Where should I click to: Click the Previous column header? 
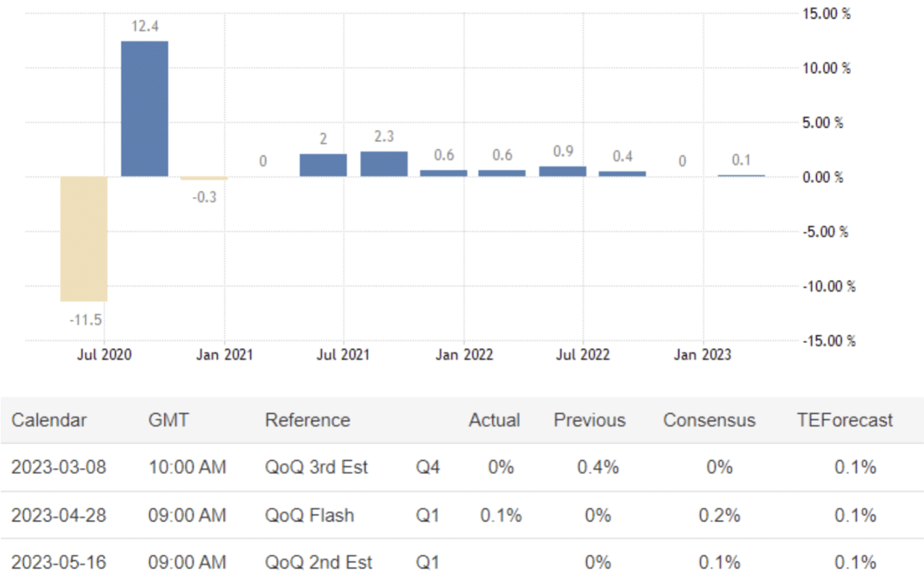589,420
